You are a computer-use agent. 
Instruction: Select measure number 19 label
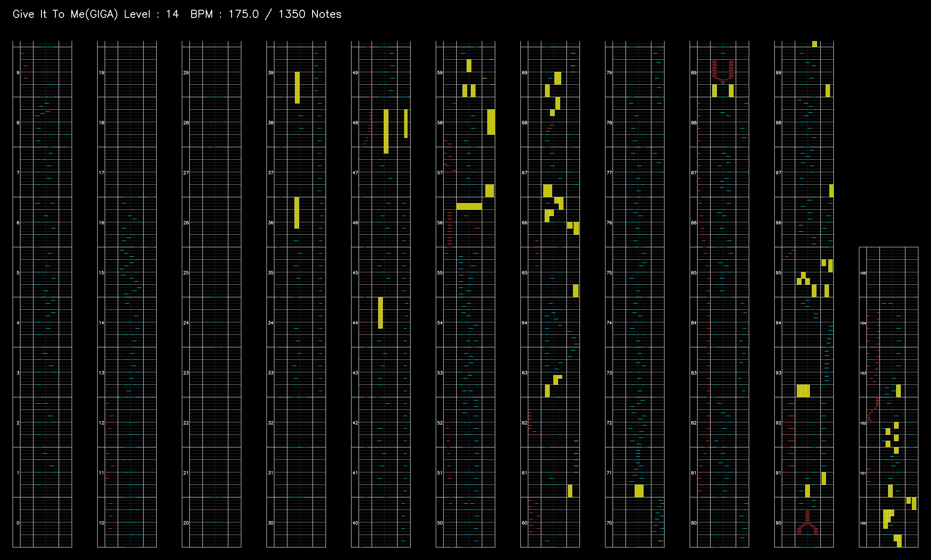pos(101,72)
